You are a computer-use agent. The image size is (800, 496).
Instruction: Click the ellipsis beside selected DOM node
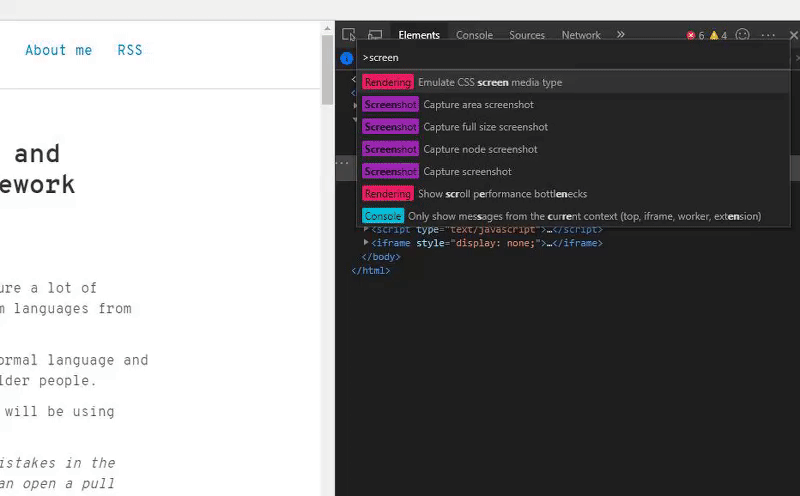tap(342, 163)
